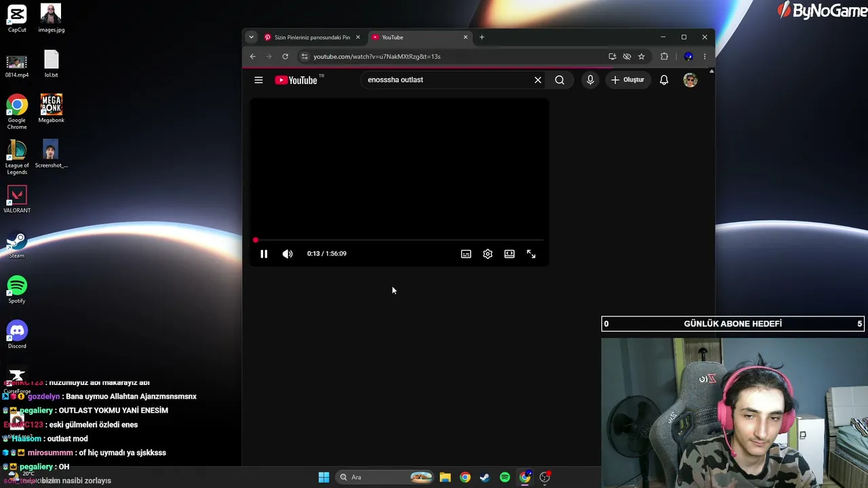
Task: Clear the YouTube search query
Action: (x=538, y=80)
